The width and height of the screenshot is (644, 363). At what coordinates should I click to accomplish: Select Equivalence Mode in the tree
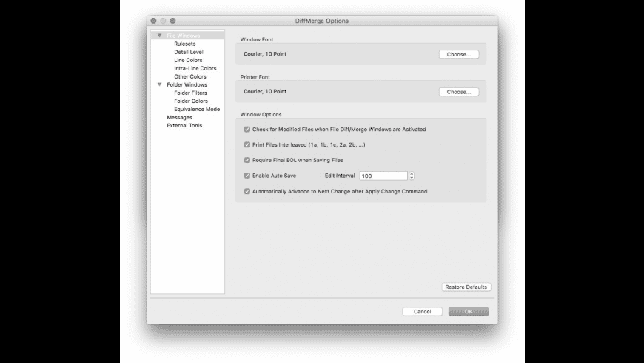click(197, 110)
